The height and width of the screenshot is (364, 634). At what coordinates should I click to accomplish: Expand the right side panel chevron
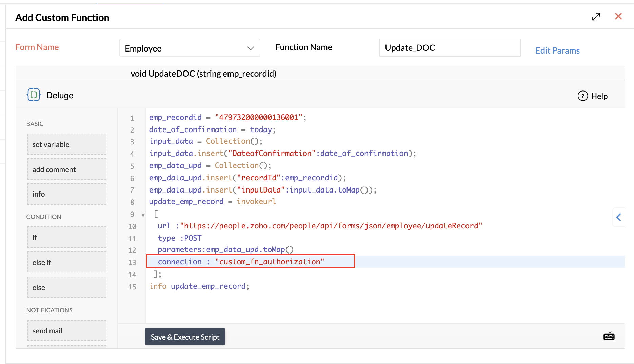pos(618,217)
